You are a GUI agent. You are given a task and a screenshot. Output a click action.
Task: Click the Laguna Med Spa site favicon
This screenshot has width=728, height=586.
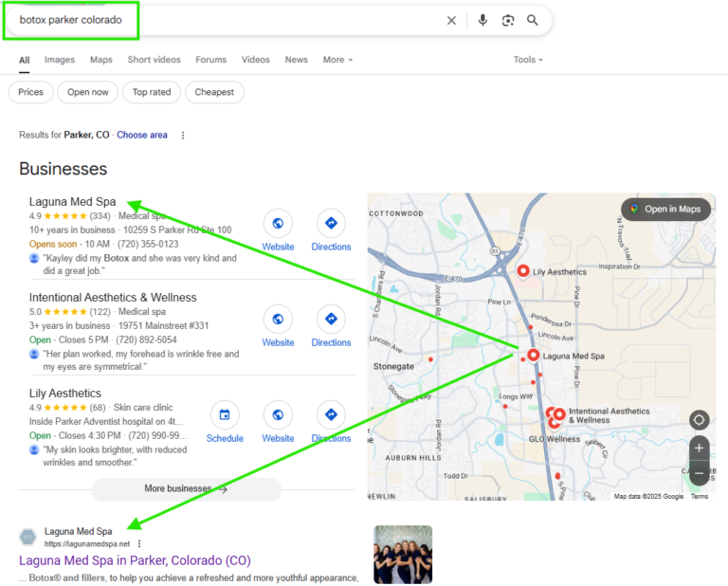27,538
